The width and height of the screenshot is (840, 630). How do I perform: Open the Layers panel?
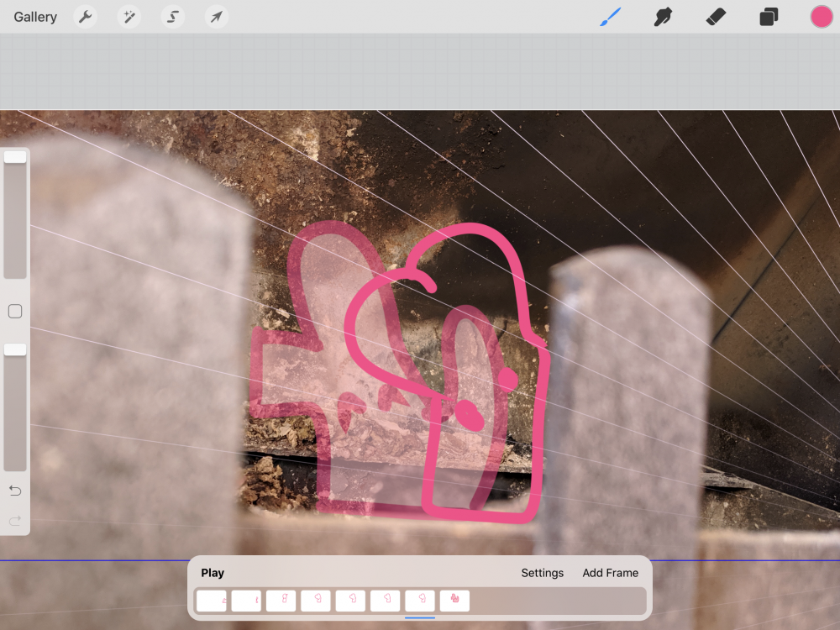[769, 17]
